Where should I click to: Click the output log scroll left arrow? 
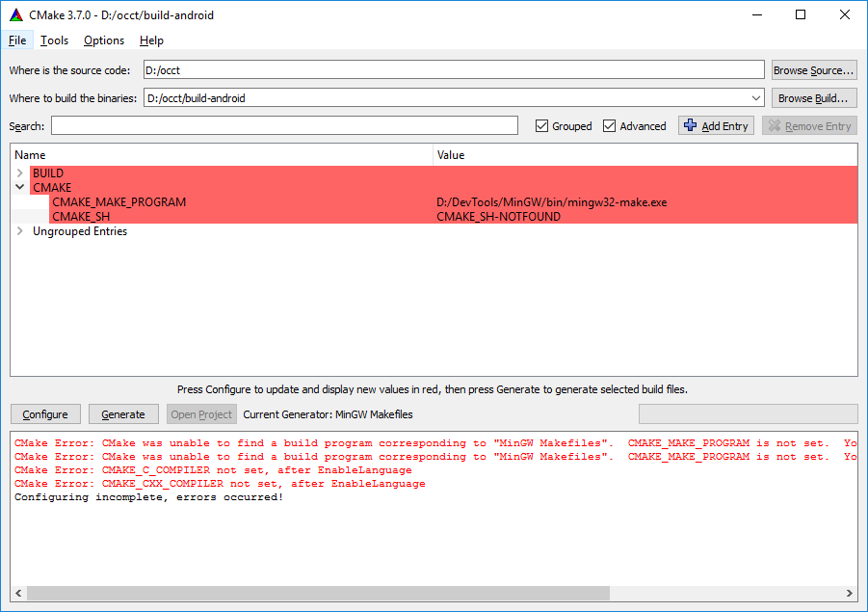[18, 593]
